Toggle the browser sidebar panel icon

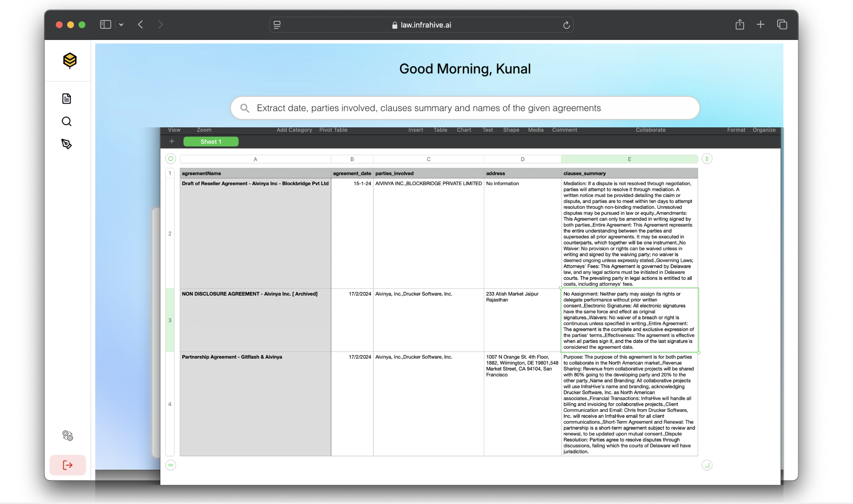pyautogui.click(x=106, y=24)
